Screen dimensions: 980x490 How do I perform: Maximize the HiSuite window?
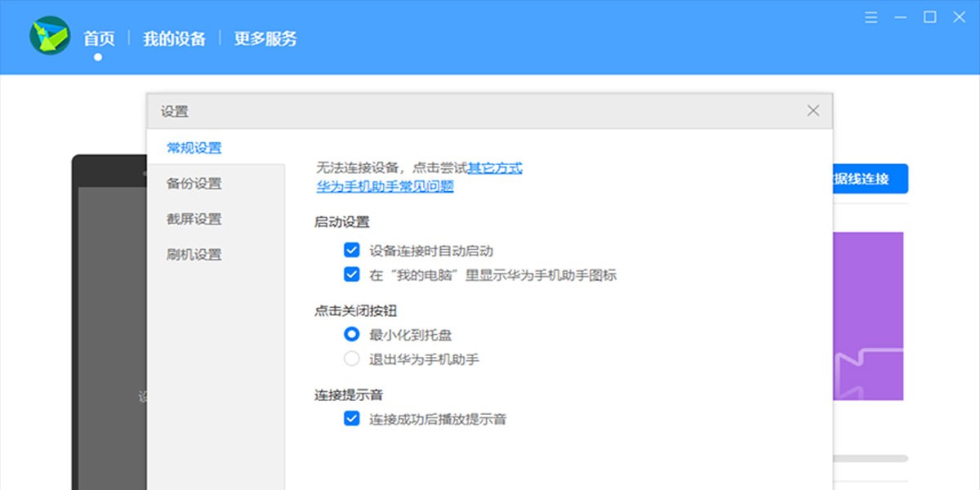point(929,17)
